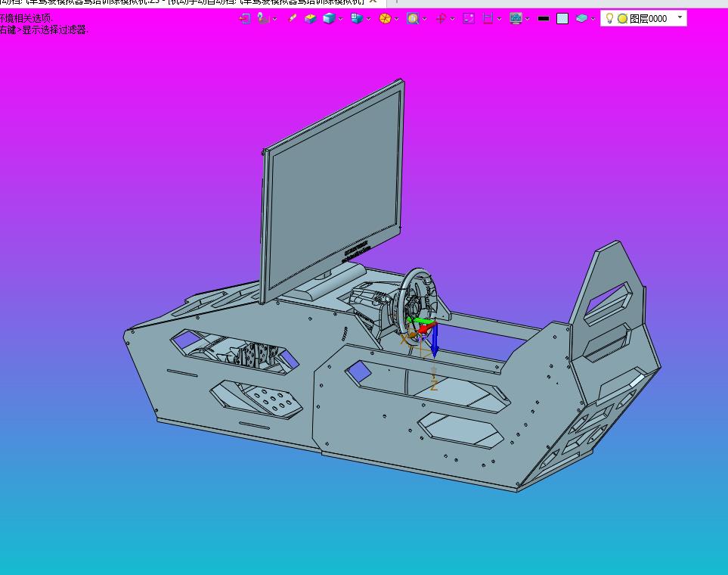728x575 pixels.
Task: Open the selection filter tool dropdown arrow
Action: point(275,19)
